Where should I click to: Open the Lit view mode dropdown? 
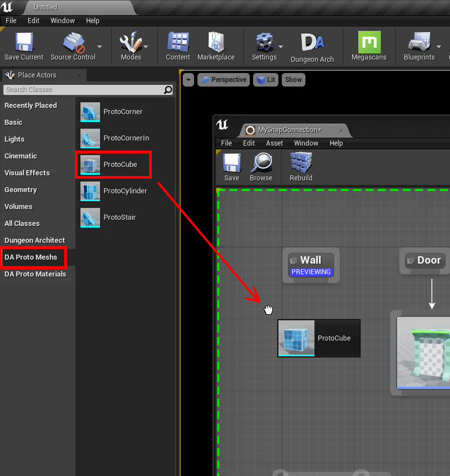pyautogui.click(x=266, y=80)
